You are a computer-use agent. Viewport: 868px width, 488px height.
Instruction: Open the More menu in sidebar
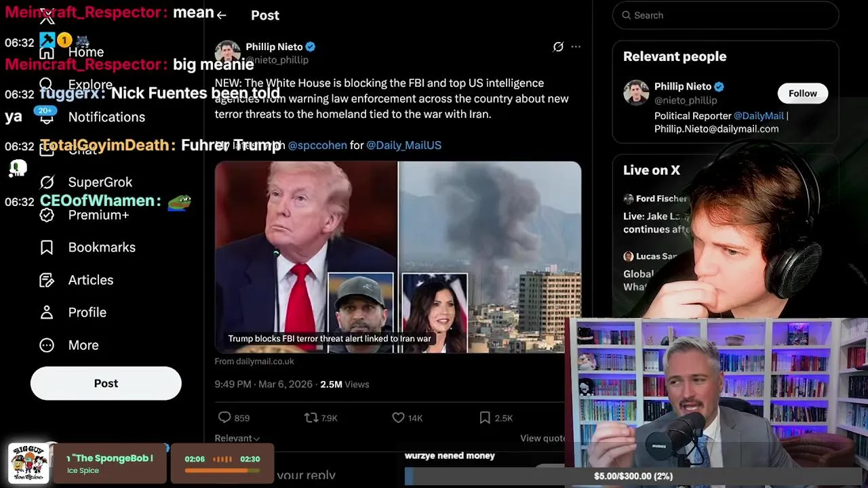(x=83, y=345)
